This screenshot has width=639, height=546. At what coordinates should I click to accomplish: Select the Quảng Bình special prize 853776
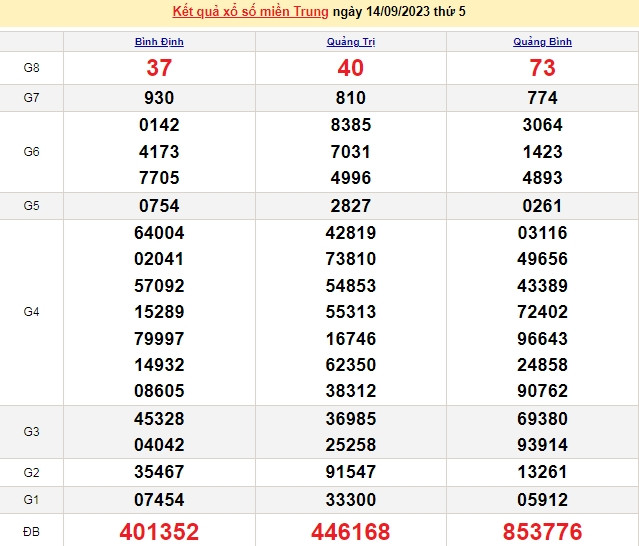542,531
